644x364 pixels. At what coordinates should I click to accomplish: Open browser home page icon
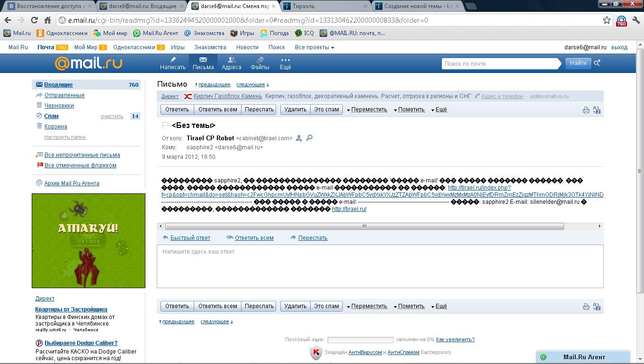47,20
